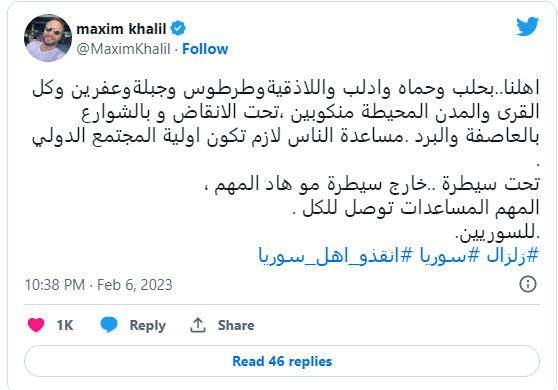Click the 1K likes count

(x=65, y=325)
